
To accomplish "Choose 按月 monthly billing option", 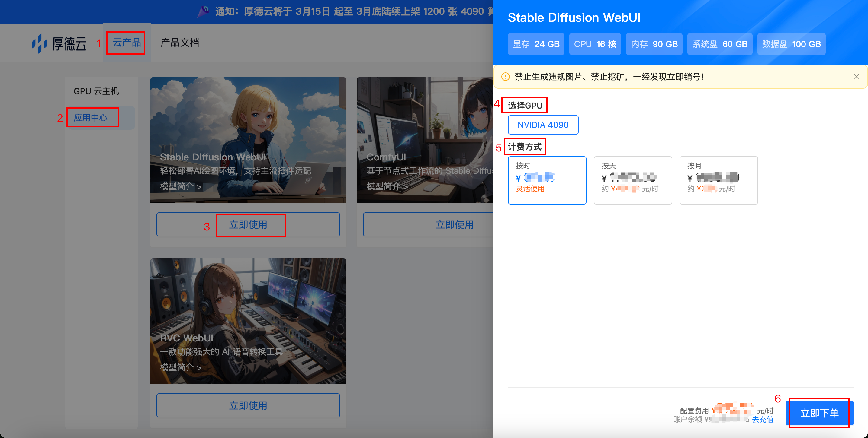I will [718, 180].
